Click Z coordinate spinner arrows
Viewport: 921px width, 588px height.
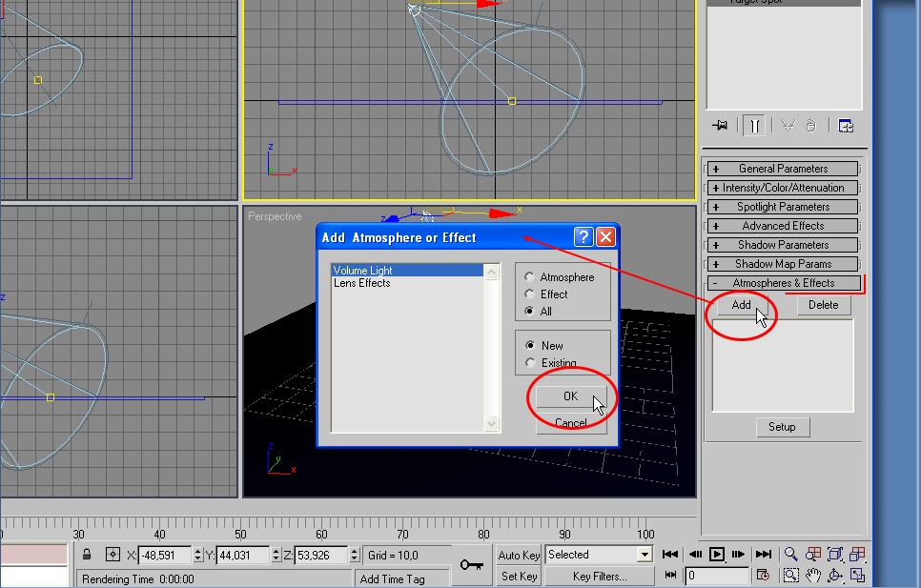tap(354, 555)
